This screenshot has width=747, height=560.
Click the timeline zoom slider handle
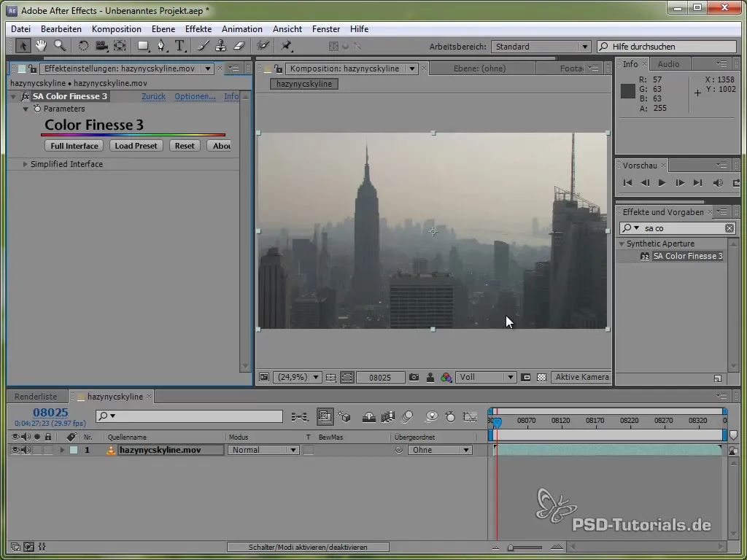pyautogui.click(x=511, y=547)
